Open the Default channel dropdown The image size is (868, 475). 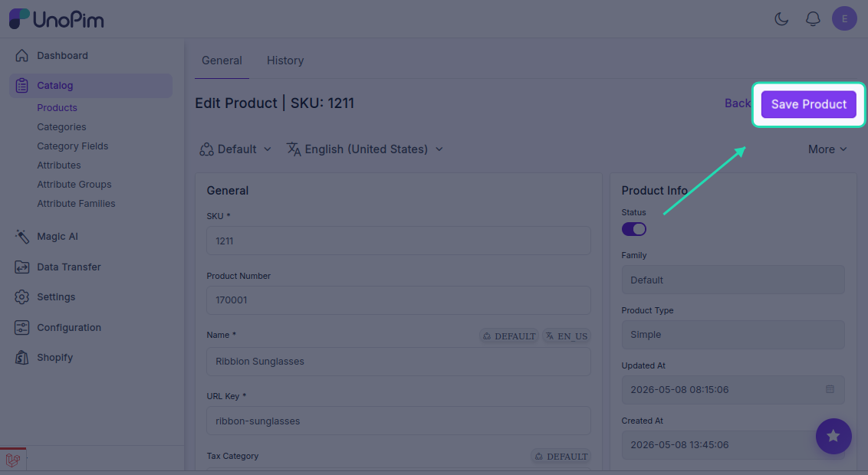[235, 149]
